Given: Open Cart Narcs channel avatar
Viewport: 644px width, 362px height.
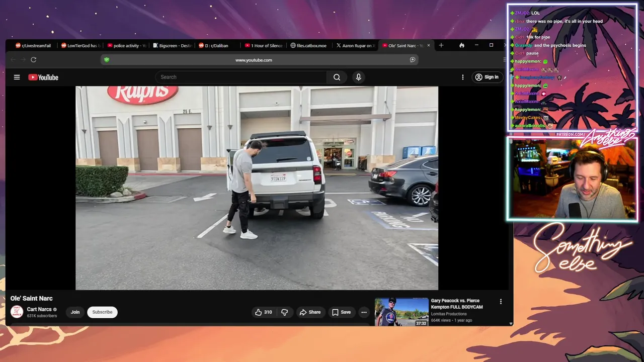Looking at the screenshot, I should pos(17,312).
